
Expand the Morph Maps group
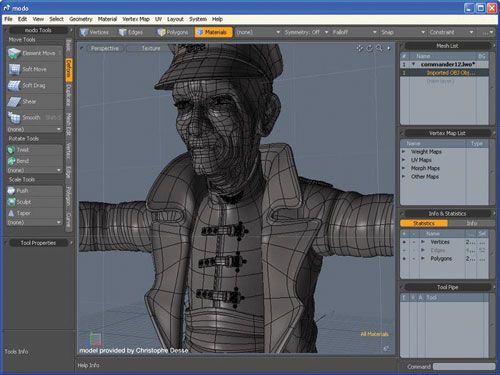[404, 168]
